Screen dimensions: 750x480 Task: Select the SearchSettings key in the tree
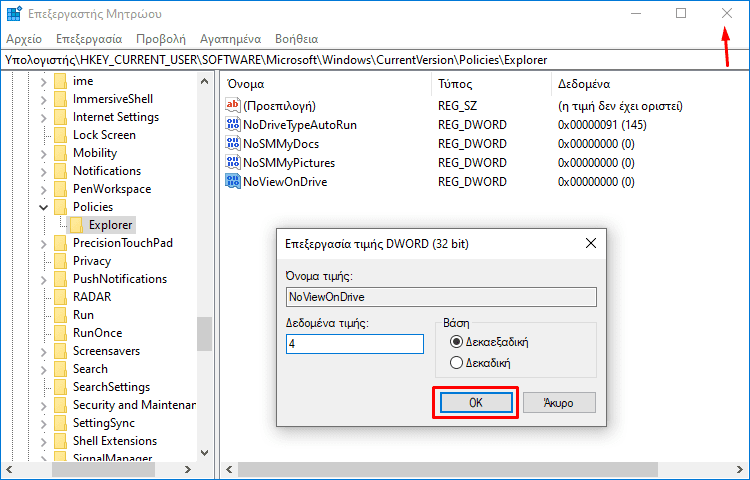coord(111,387)
